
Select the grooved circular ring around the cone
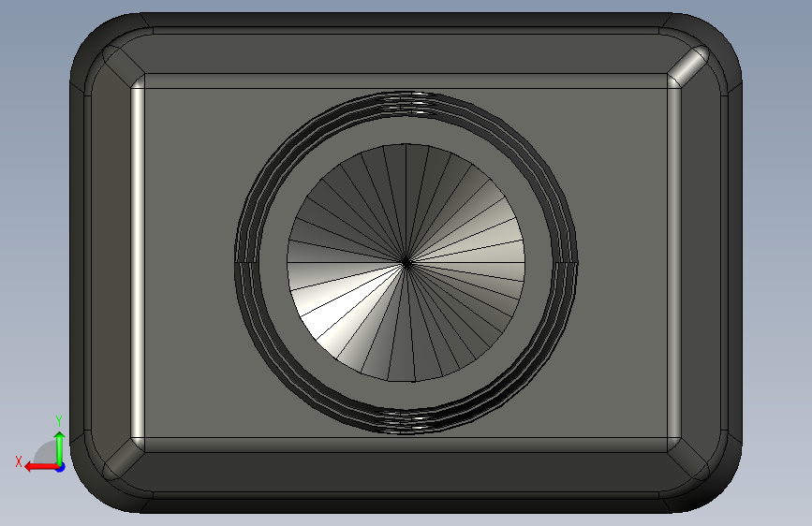coord(247,263)
